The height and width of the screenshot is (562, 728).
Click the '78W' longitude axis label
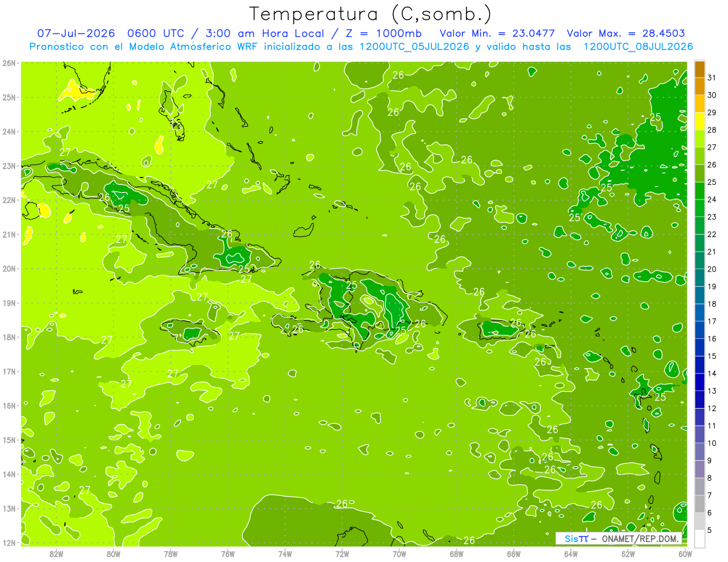click(170, 553)
